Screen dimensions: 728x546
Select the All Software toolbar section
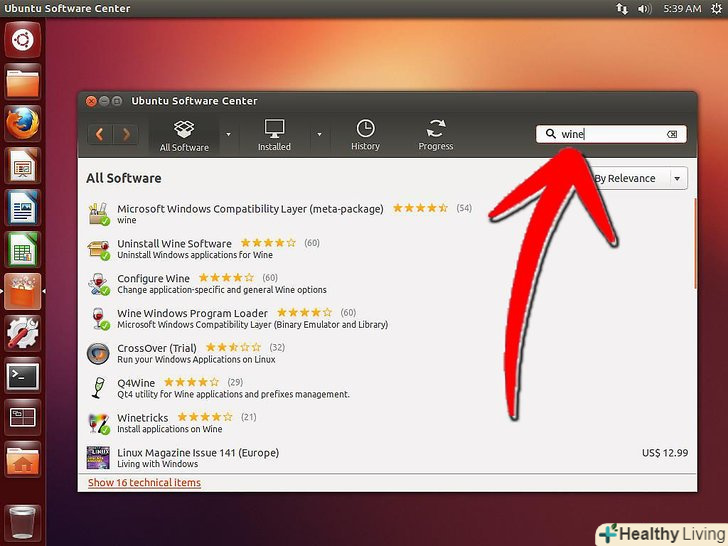click(184, 136)
